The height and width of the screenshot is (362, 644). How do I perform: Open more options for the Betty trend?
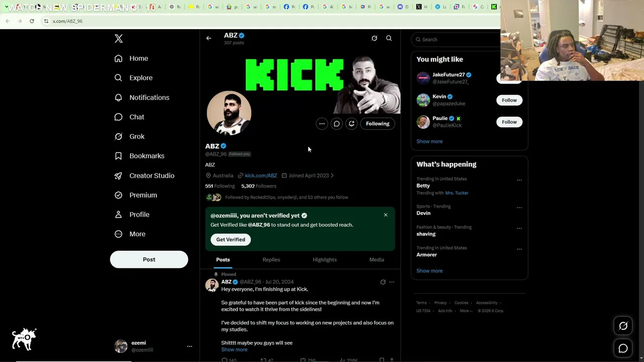[519, 180]
